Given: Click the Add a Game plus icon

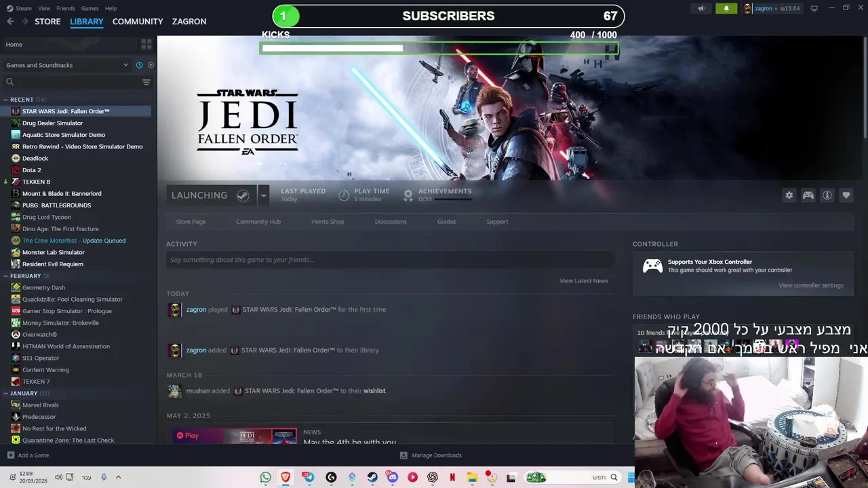Looking at the screenshot, I should (10, 455).
